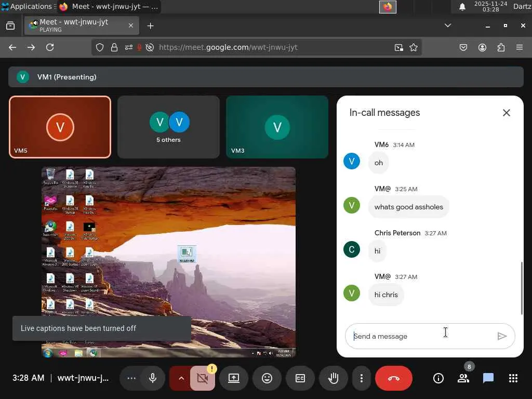Viewport: 532px width, 399px height.
Task: Open picture-in-picture icon in address bar
Action: pos(399,47)
